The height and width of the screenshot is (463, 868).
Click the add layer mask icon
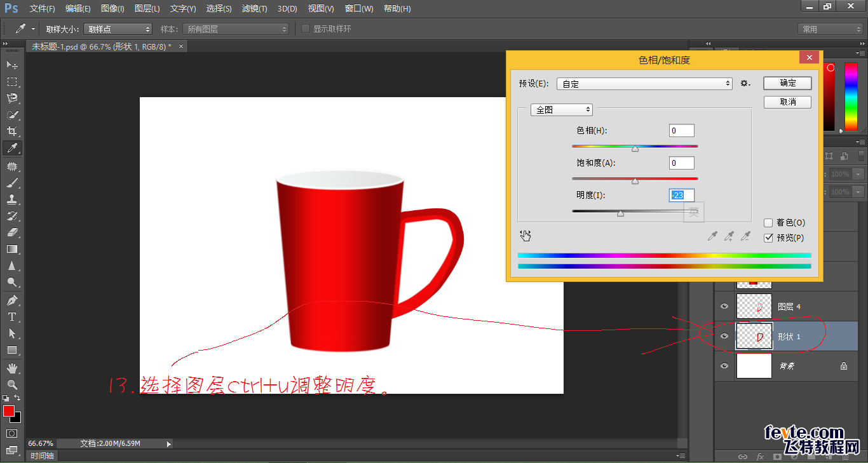point(777,456)
